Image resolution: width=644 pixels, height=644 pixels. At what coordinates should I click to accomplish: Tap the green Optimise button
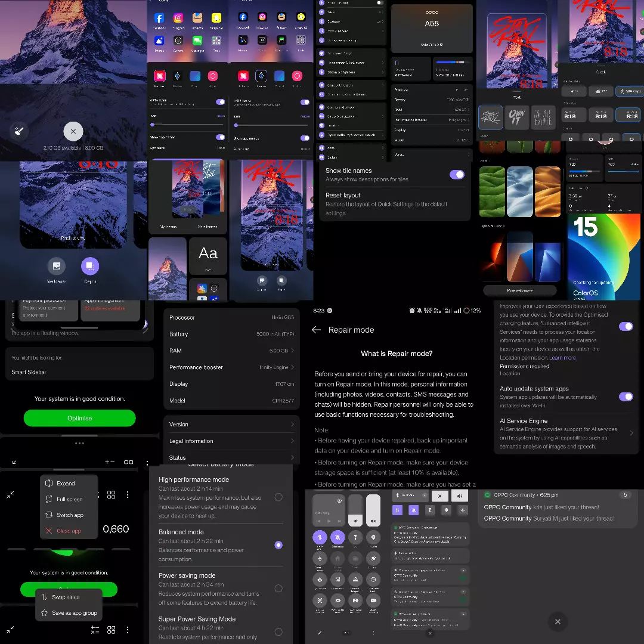[80, 418]
